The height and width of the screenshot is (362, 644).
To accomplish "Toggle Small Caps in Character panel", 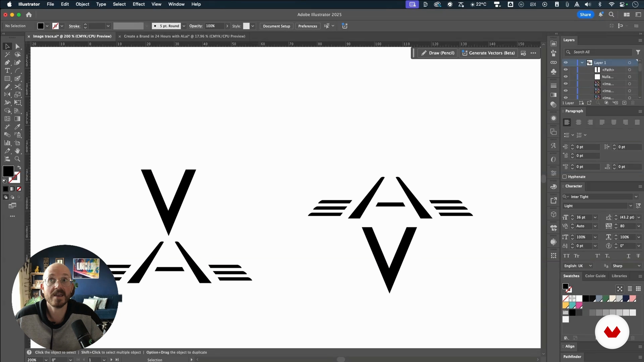I will [577, 256].
